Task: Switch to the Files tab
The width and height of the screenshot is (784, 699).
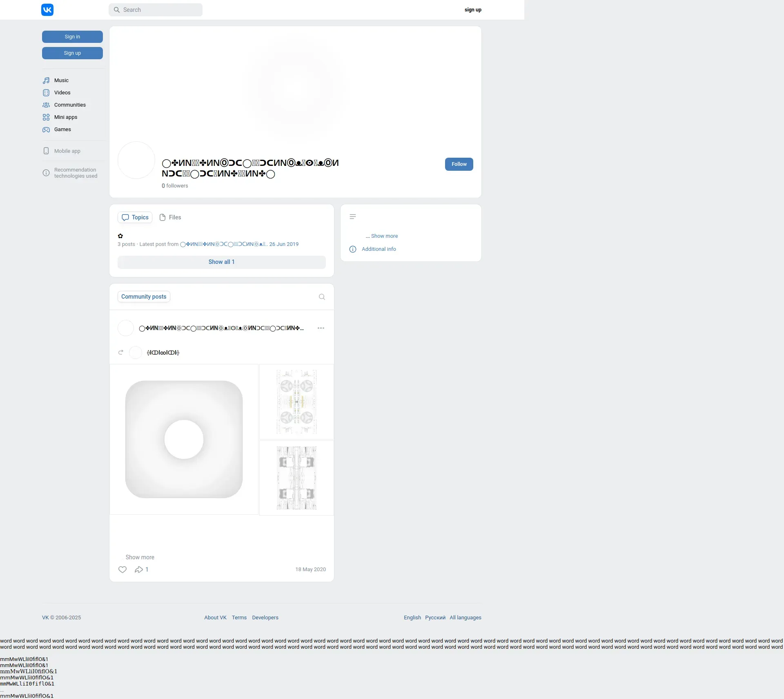Action: [x=170, y=217]
